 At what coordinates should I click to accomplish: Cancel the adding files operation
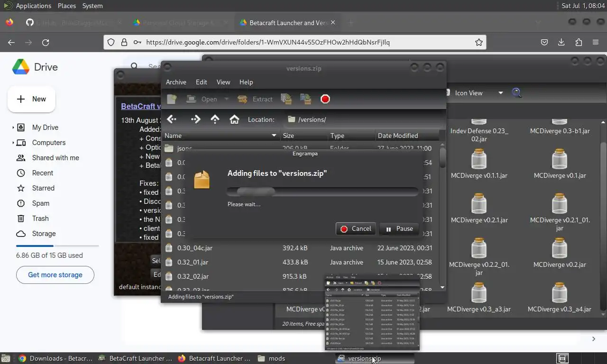pyautogui.click(x=356, y=229)
